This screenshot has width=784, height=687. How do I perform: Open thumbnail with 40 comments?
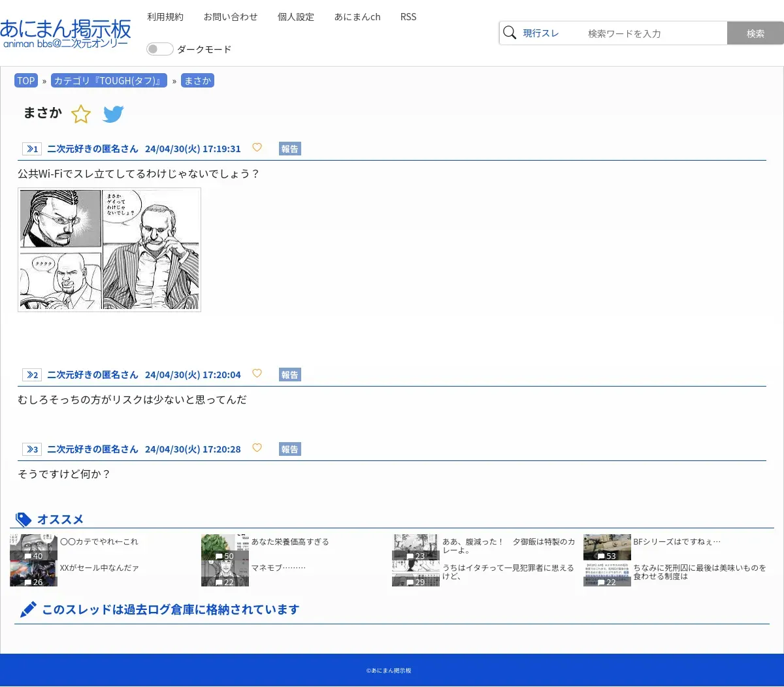[33, 547]
